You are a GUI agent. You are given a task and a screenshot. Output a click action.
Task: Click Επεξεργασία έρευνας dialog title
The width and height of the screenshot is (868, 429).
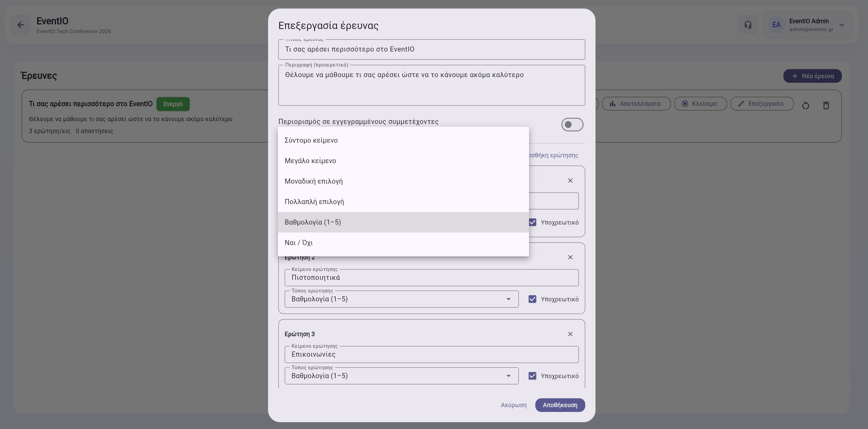pyautogui.click(x=328, y=26)
